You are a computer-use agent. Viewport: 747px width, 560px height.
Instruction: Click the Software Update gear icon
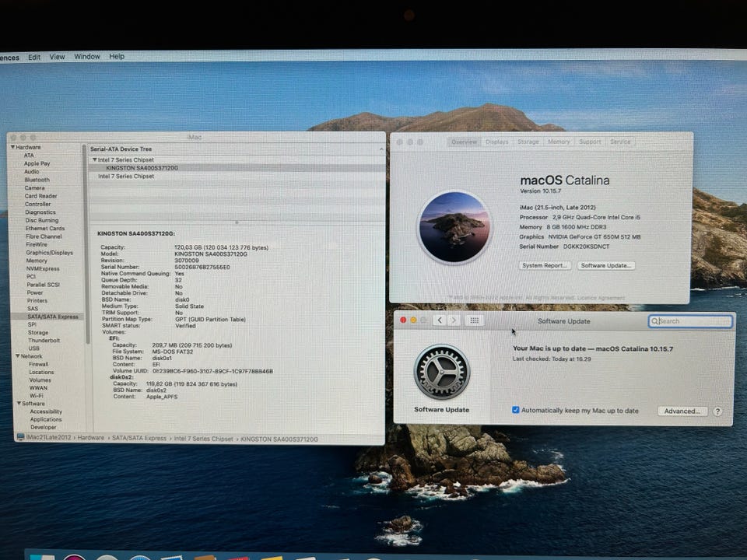pyautogui.click(x=441, y=372)
